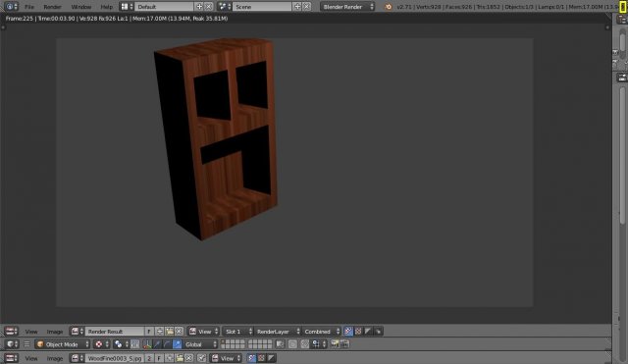Toggle the 3D manipulator widget
The width and height of the screenshot is (628, 364).
147,344
